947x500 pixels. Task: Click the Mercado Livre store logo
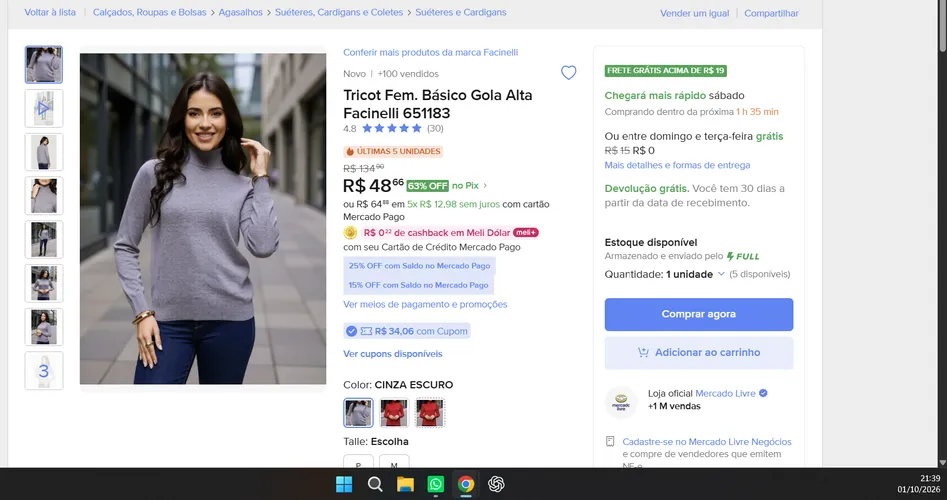click(621, 402)
